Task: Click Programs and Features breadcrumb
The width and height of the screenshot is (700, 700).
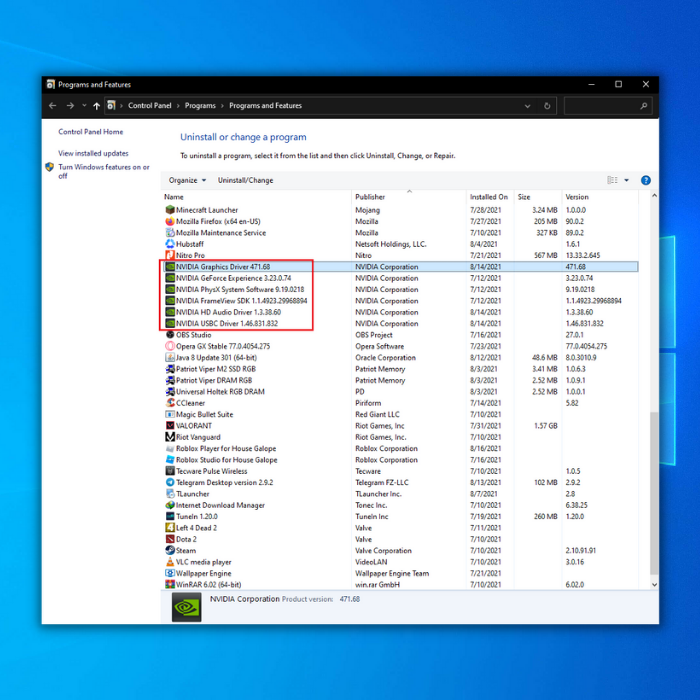Action: [x=266, y=106]
